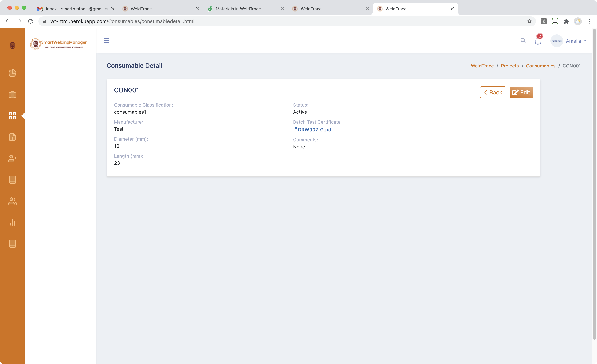Click the consumables1 classification value
Image resolution: width=597 pixels, height=364 pixels.
130,112
